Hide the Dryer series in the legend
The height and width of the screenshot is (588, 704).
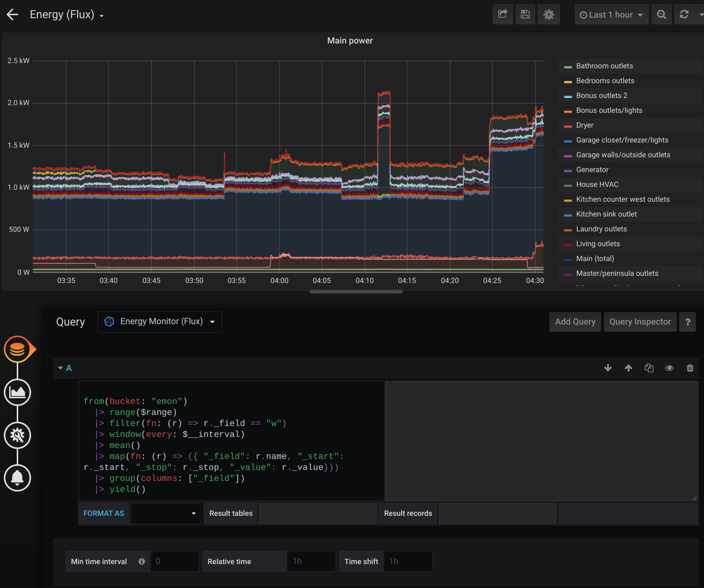(583, 125)
